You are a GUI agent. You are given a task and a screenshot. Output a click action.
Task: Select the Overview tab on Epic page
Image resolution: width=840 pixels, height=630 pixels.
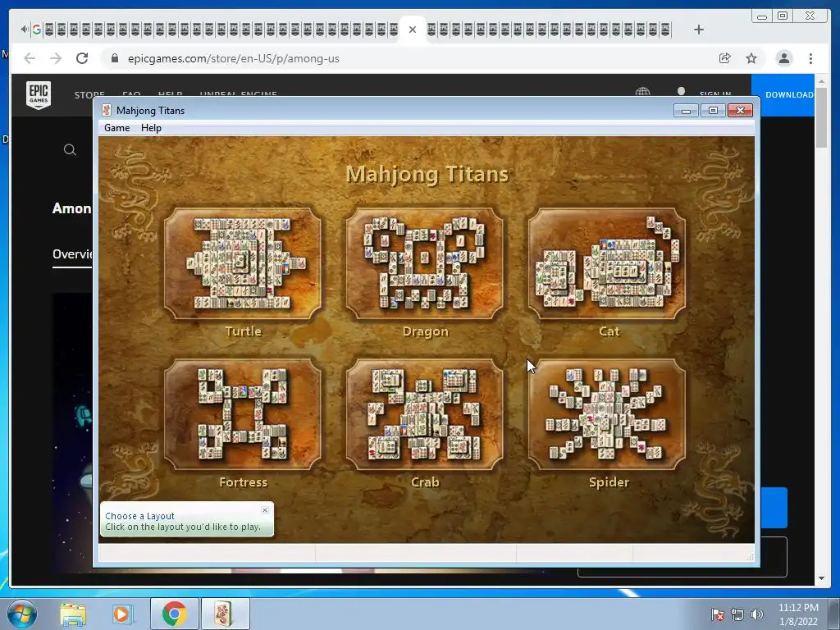(72, 254)
